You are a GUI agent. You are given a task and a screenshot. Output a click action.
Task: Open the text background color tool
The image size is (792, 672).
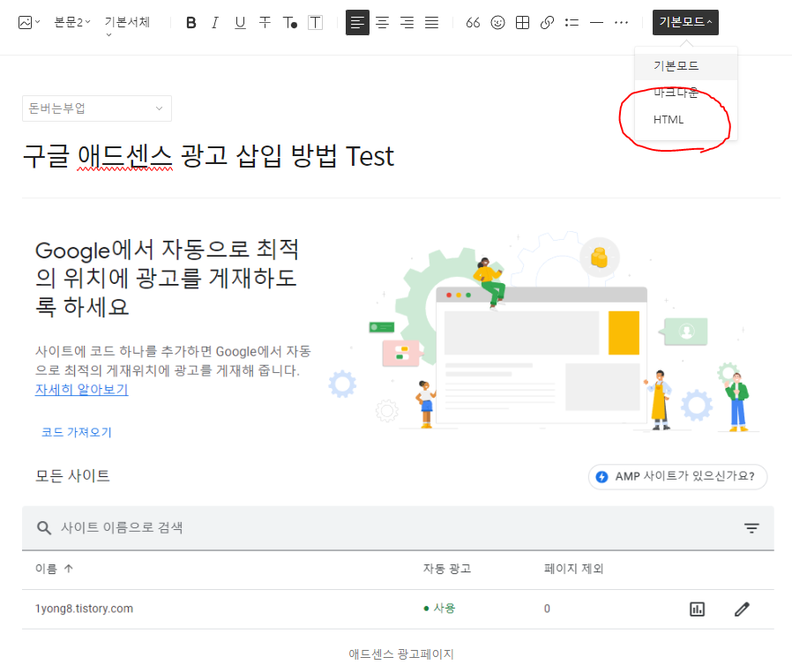[x=315, y=23]
